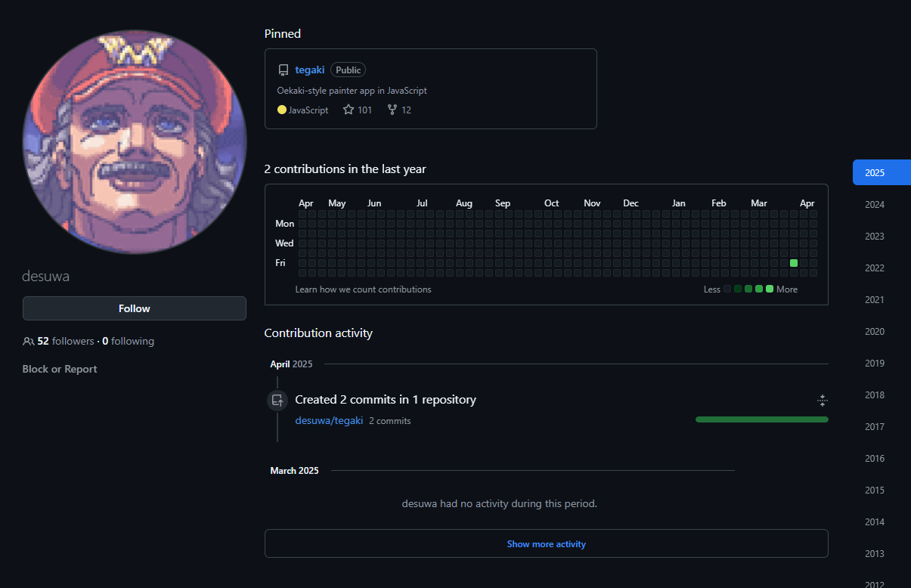Click the commits push icon in timeline
This screenshot has width=911, height=588.
click(277, 401)
